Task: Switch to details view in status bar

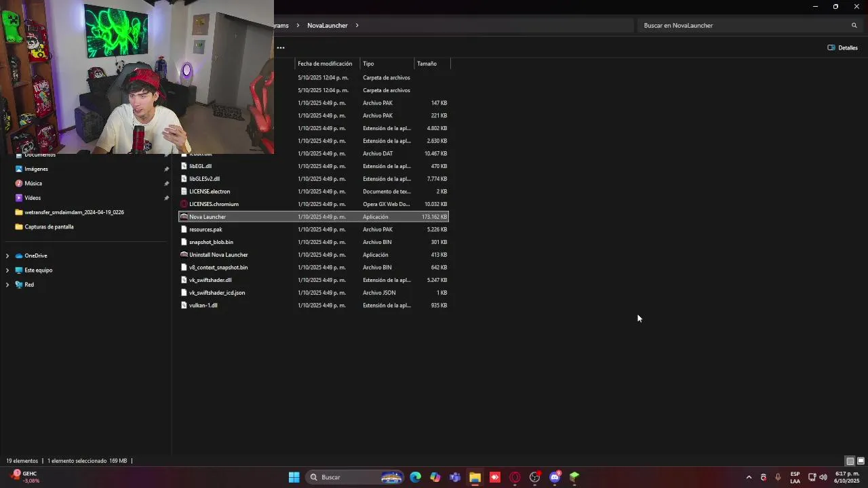Action: point(850,461)
